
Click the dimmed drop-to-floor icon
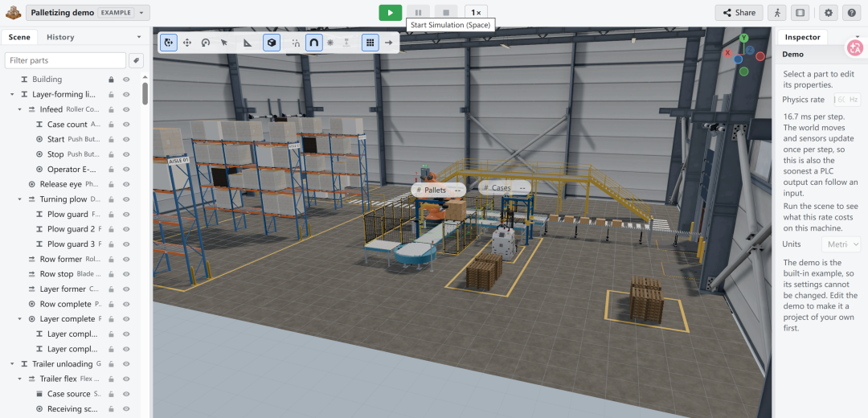pyautogui.click(x=346, y=42)
